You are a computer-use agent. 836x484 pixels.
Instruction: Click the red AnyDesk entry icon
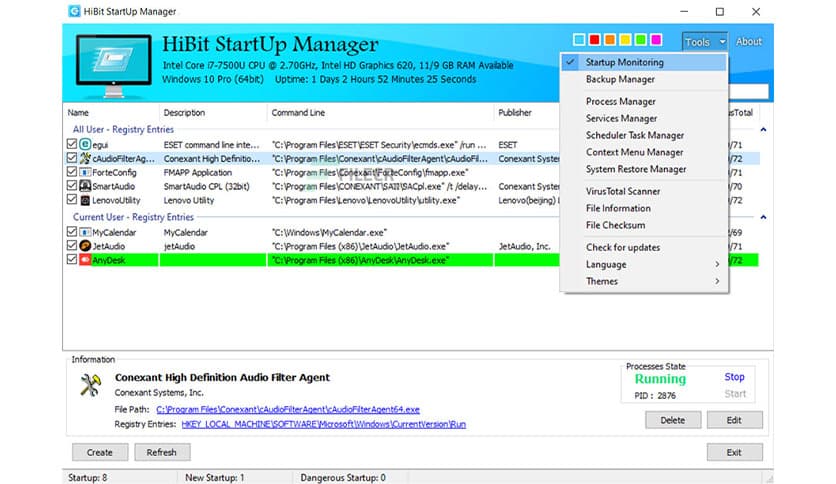tap(85, 260)
